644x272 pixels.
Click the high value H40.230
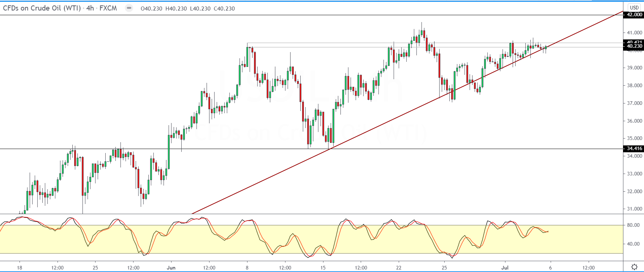click(176, 8)
